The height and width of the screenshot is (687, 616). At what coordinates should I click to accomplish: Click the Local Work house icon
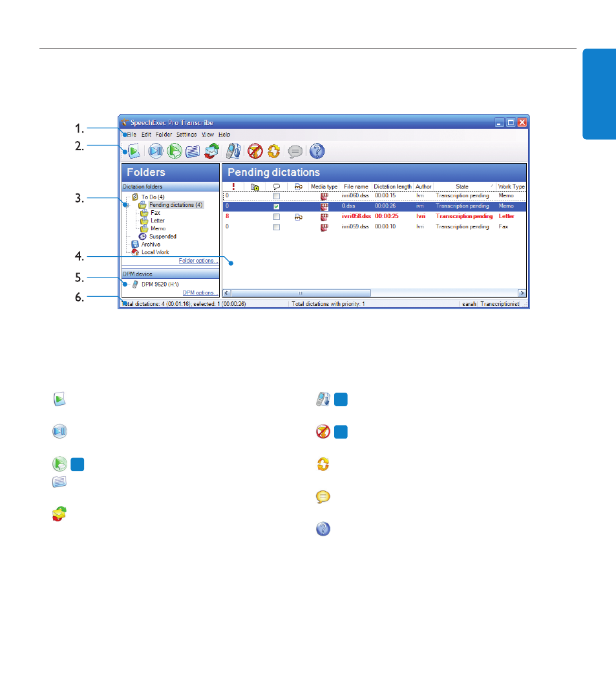point(135,252)
